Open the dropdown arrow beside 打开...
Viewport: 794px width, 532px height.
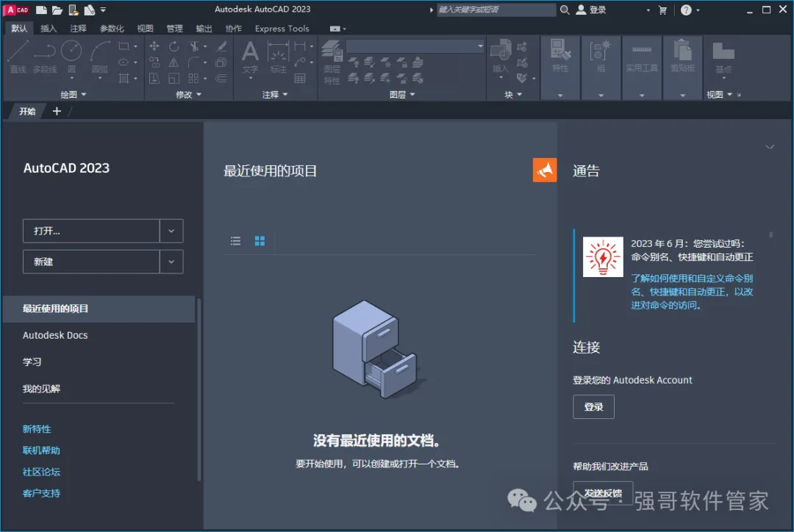[x=171, y=231]
